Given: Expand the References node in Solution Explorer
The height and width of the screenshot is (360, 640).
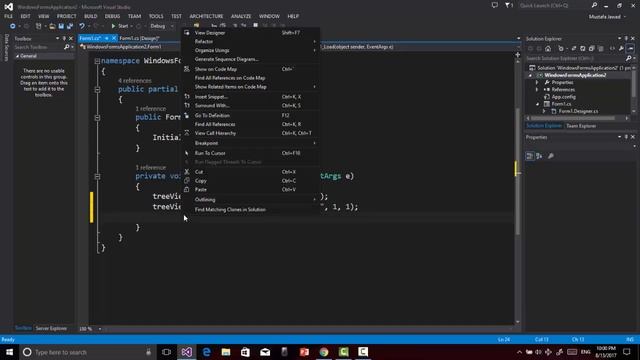Looking at the screenshot, I should point(537,89).
